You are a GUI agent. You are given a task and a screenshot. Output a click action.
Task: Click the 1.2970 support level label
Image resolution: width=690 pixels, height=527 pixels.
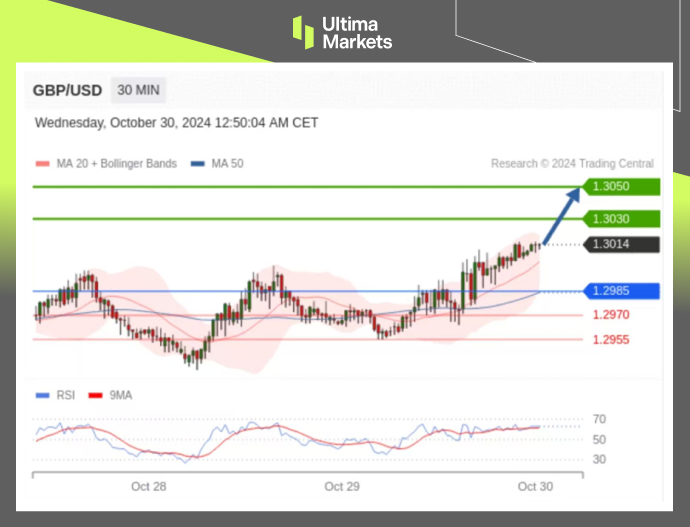[x=611, y=315]
